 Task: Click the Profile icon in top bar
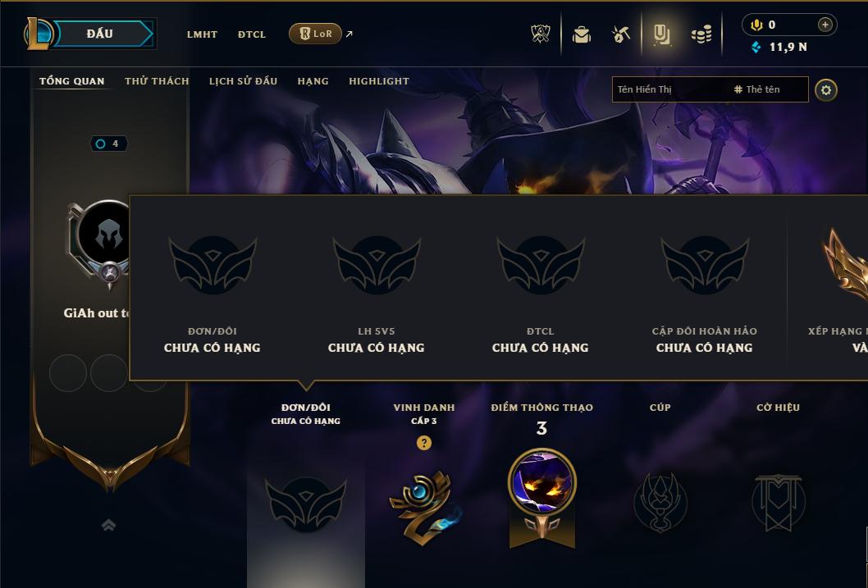click(x=661, y=34)
